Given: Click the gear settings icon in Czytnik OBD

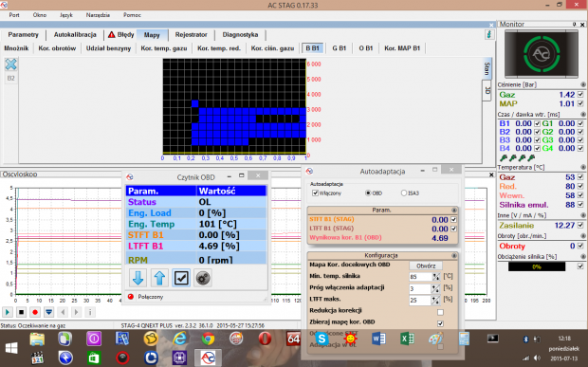Looking at the screenshot, I should click(203, 278).
